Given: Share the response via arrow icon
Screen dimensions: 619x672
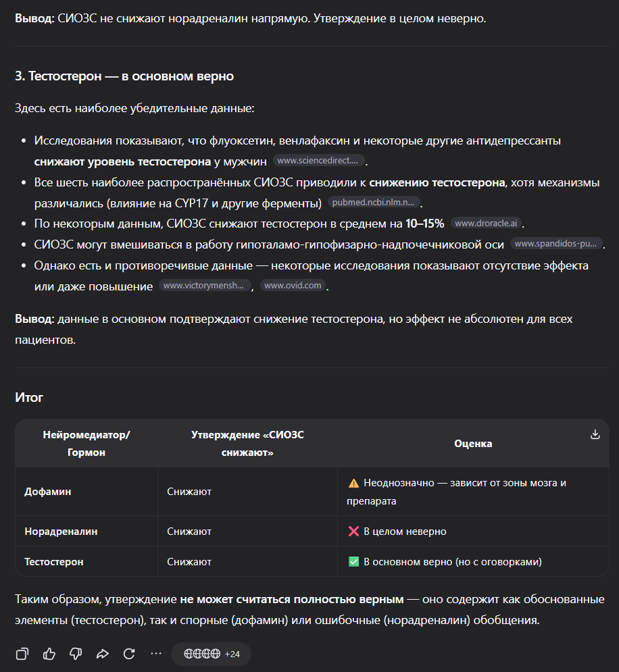Looking at the screenshot, I should click(103, 654).
